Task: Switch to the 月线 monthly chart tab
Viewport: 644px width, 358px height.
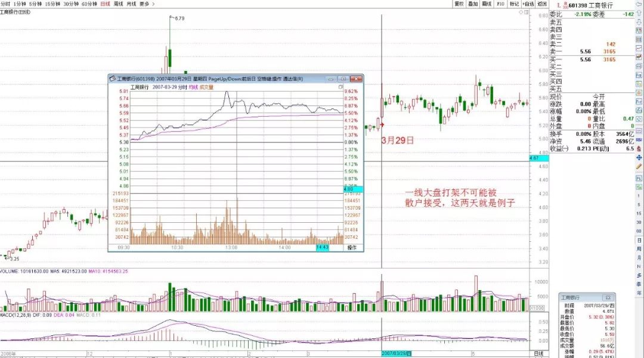Action: 131,4
